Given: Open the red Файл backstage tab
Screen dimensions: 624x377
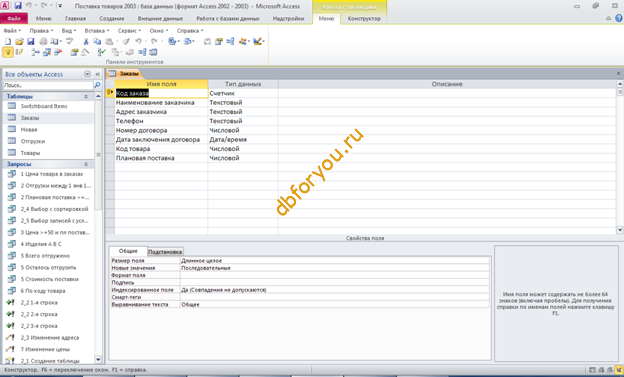Looking at the screenshot, I should (14, 18).
